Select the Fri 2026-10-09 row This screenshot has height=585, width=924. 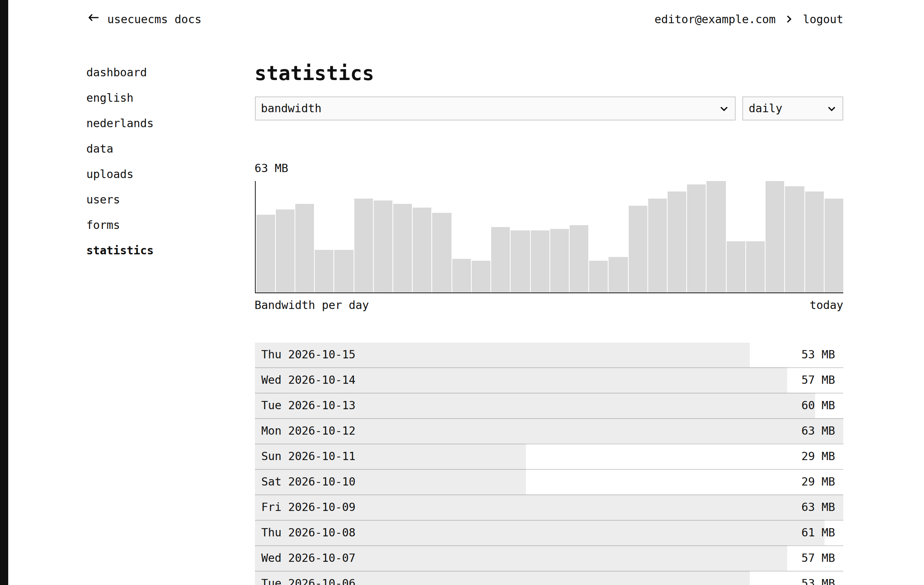click(x=549, y=507)
